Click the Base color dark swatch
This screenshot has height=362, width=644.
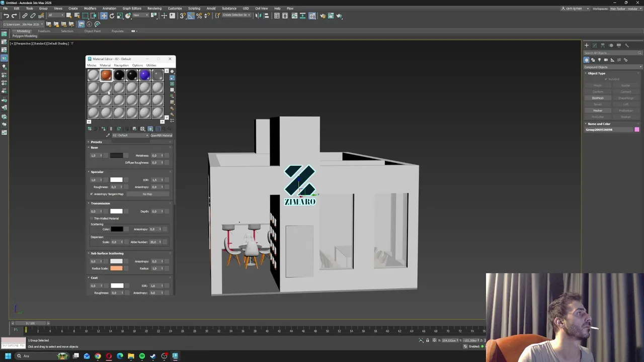point(116,155)
